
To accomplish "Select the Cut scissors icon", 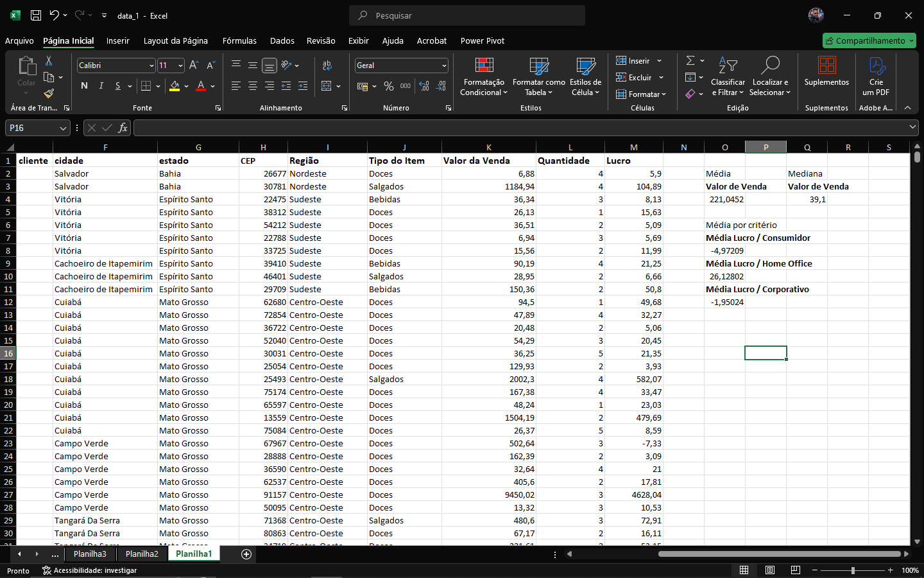I will tap(49, 60).
